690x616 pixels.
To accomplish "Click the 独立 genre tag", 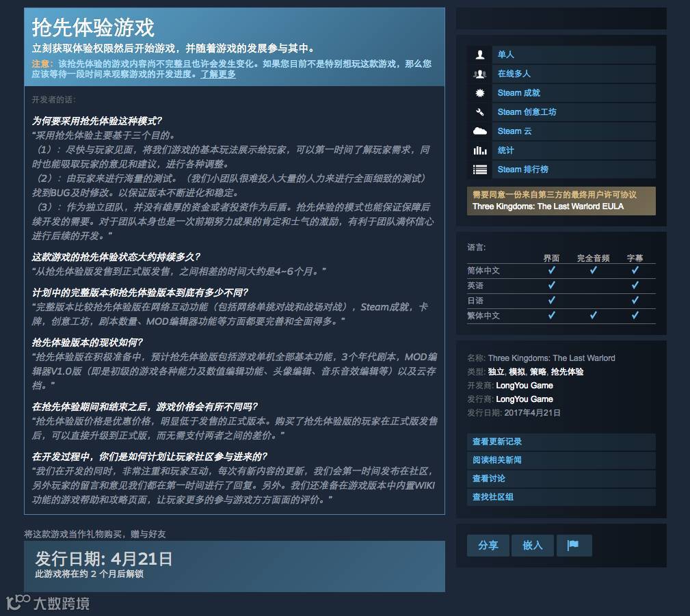I will [496, 372].
